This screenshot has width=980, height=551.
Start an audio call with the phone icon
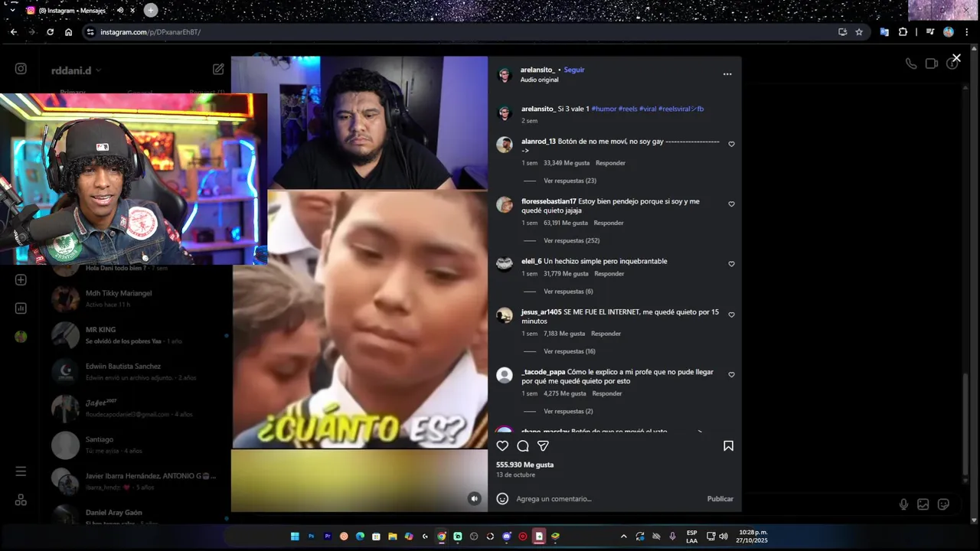pyautogui.click(x=911, y=64)
